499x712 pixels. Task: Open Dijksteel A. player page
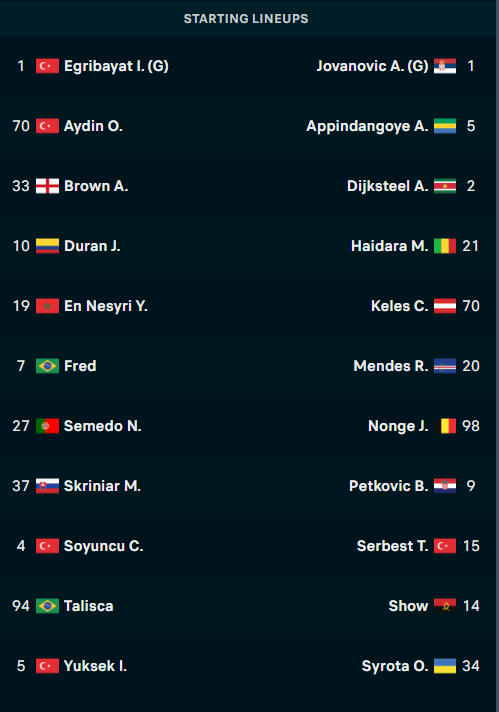coord(388,186)
